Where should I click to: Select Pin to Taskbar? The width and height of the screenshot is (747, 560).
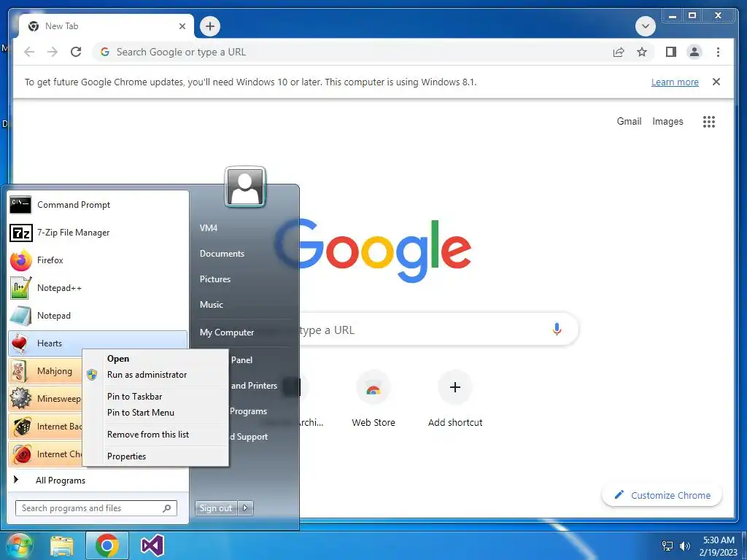click(x=135, y=396)
